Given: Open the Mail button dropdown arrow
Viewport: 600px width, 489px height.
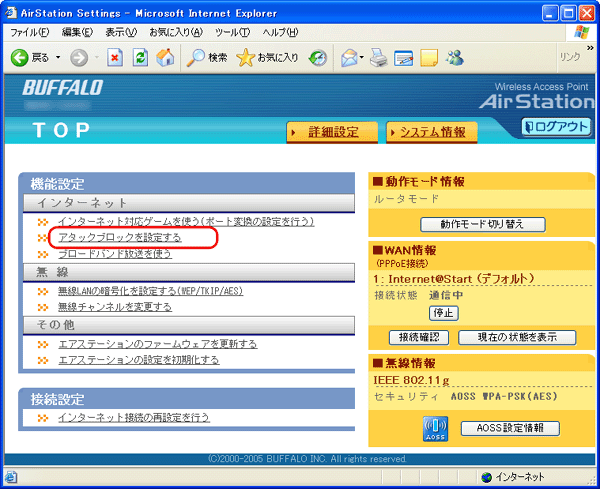Looking at the screenshot, I should (362, 58).
